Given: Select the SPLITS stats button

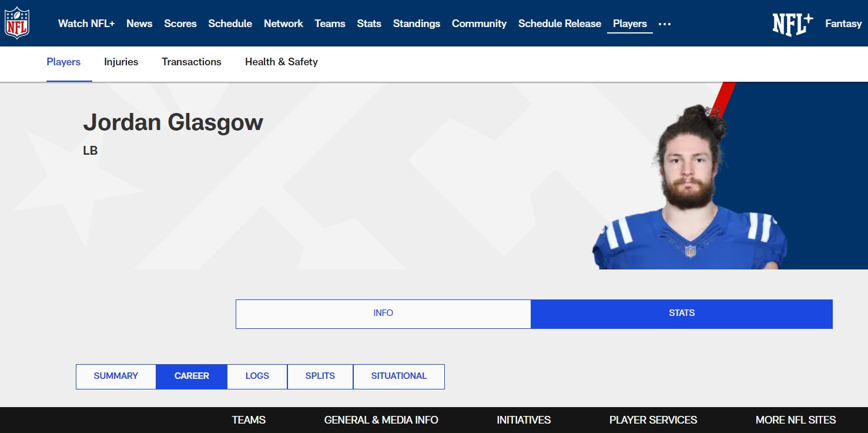Looking at the screenshot, I should [320, 377].
